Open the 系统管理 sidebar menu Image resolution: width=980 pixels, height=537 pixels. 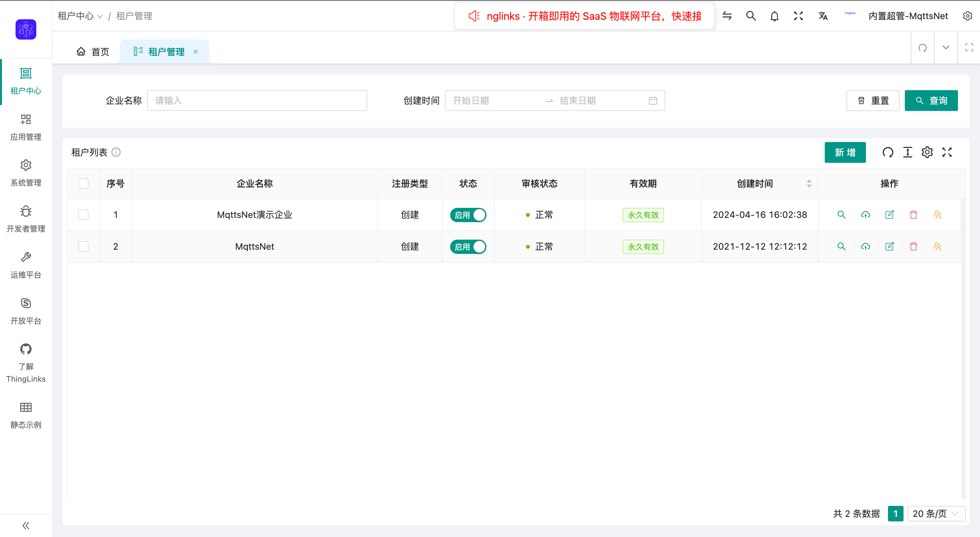click(26, 173)
